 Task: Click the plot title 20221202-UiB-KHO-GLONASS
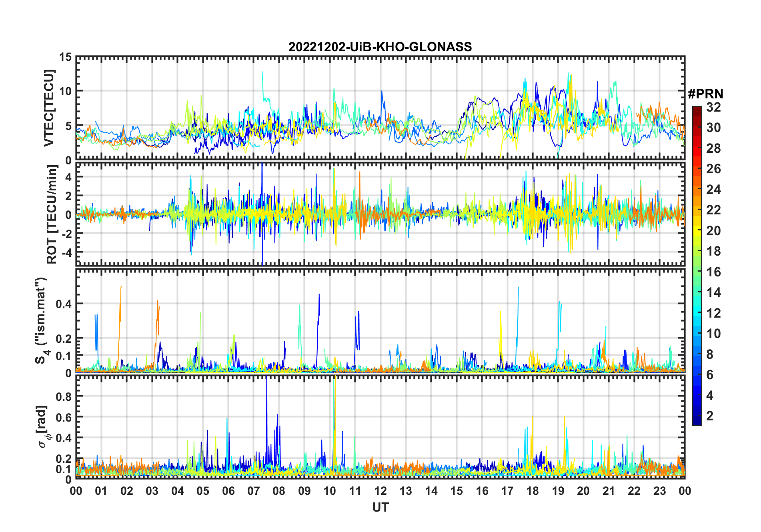[x=380, y=47]
